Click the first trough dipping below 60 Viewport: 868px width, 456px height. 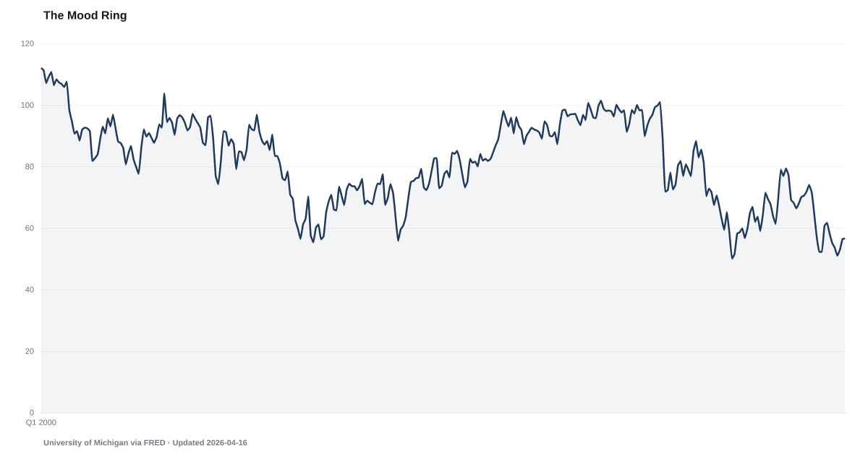coord(300,232)
